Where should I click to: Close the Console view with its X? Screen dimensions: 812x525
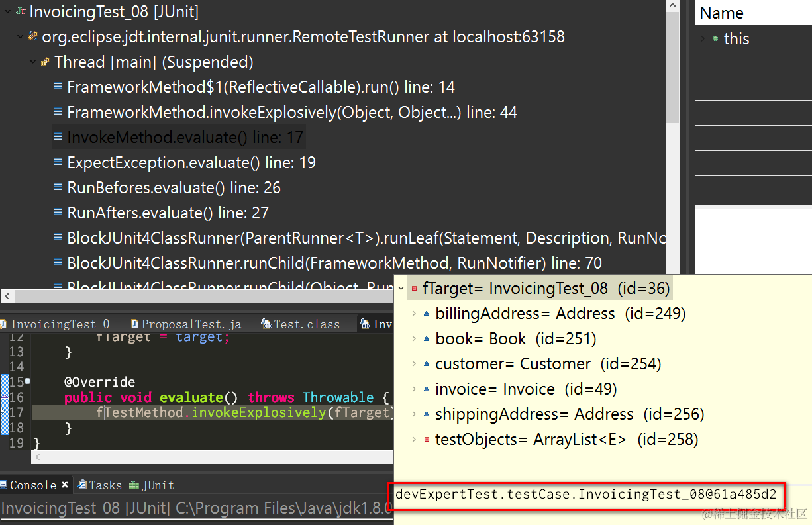[65, 485]
